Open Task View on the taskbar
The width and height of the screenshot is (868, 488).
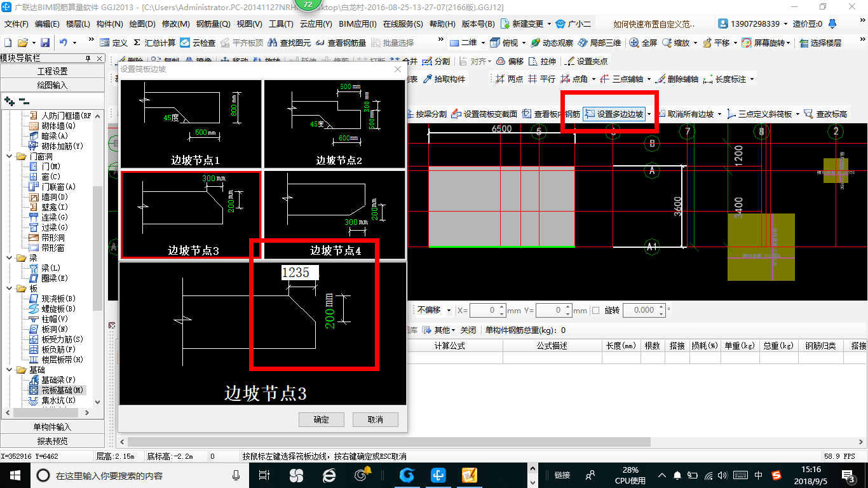tap(265, 475)
